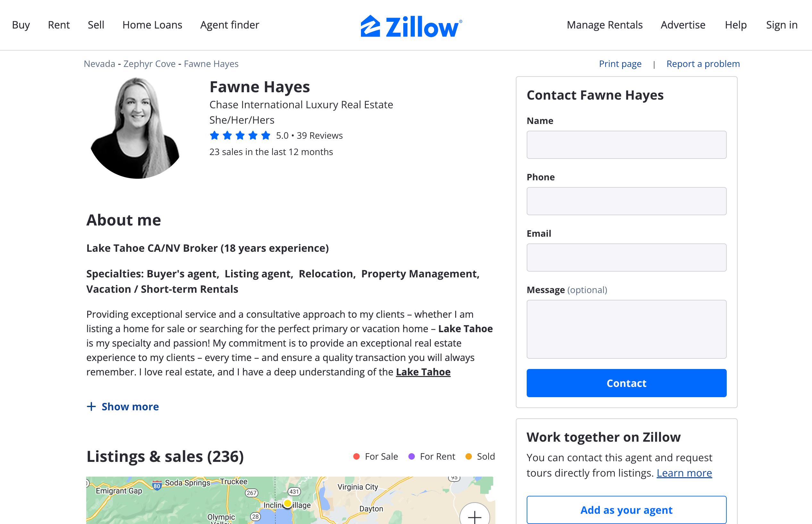Click the Zephyr Cove breadcrumb
Viewport: 812px width, 524px height.
click(x=149, y=64)
